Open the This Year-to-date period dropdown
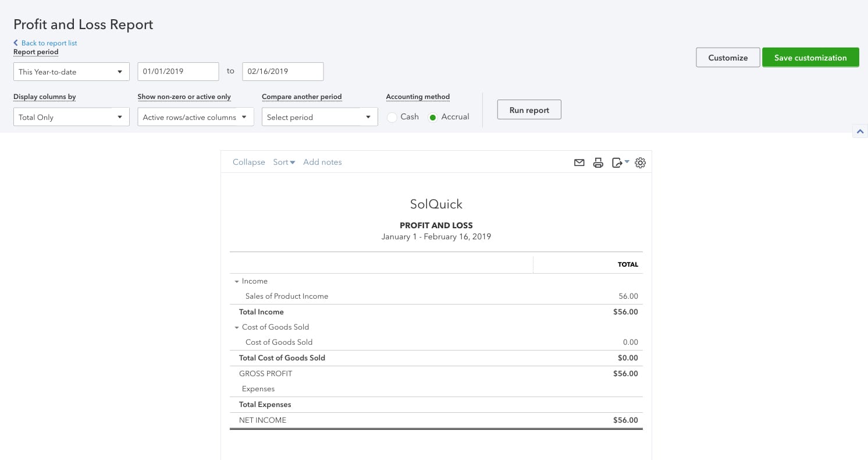 72,72
